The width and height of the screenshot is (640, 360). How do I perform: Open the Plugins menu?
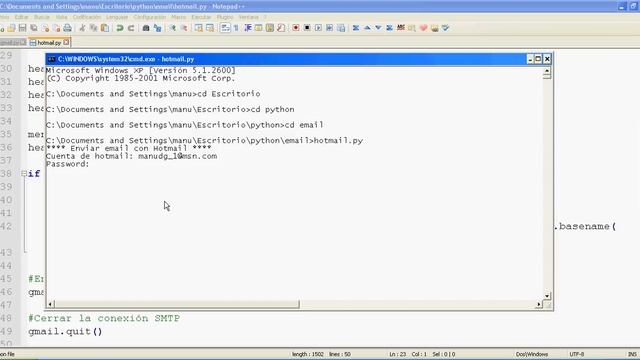(224, 17)
